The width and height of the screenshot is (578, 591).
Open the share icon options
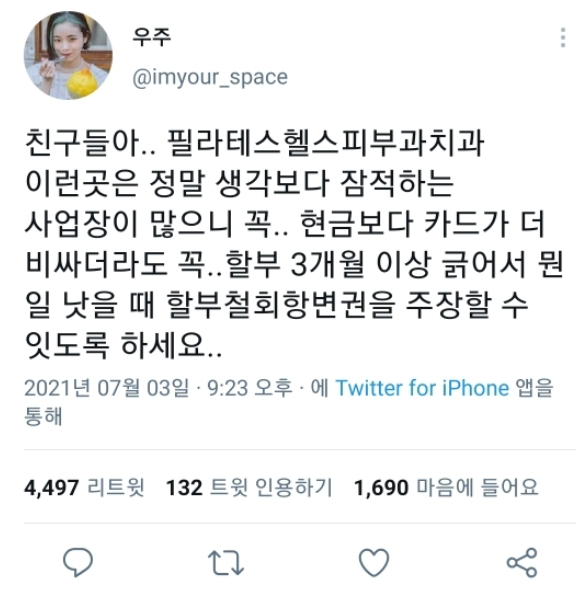[x=522, y=563]
